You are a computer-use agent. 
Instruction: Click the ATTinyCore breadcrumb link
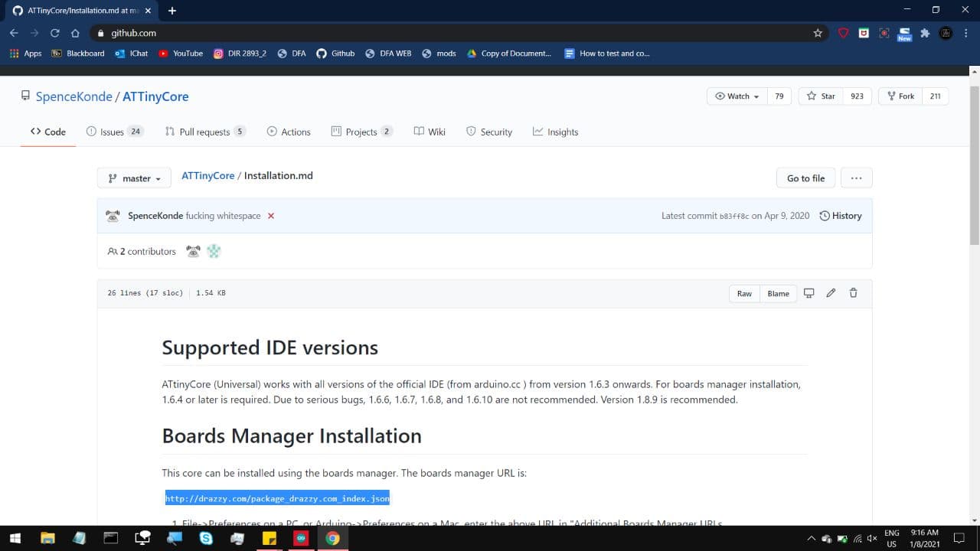[208, 175]
